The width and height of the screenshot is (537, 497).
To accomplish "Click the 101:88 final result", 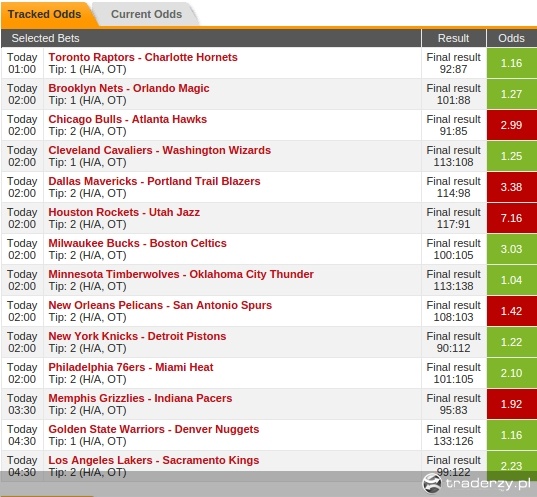I will tap(453, 100).
